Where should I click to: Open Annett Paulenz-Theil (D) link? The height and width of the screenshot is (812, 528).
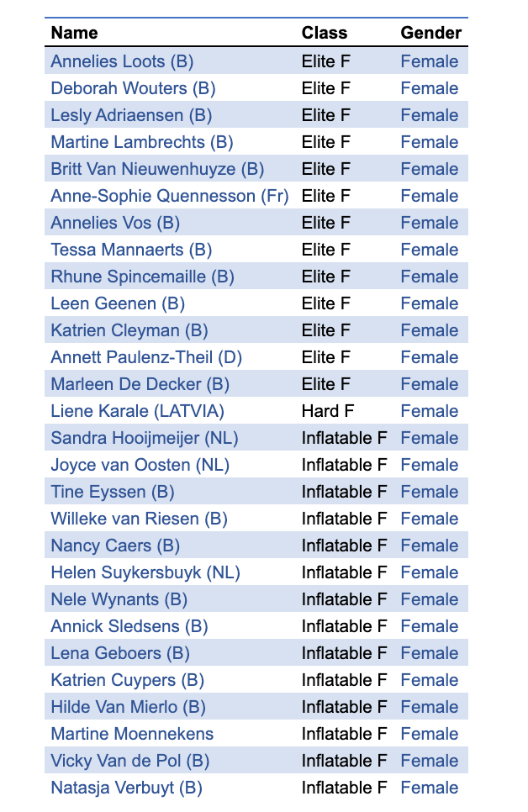click(x=146, y=357)
